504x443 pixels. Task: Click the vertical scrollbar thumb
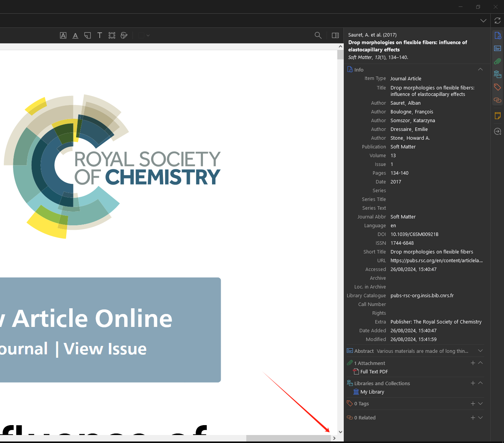click(340, 54)
